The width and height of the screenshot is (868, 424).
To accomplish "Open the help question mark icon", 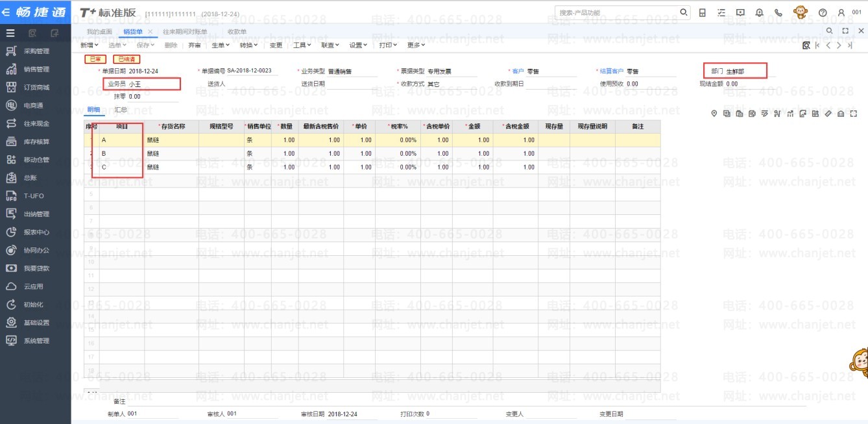I will coord(823,12).
